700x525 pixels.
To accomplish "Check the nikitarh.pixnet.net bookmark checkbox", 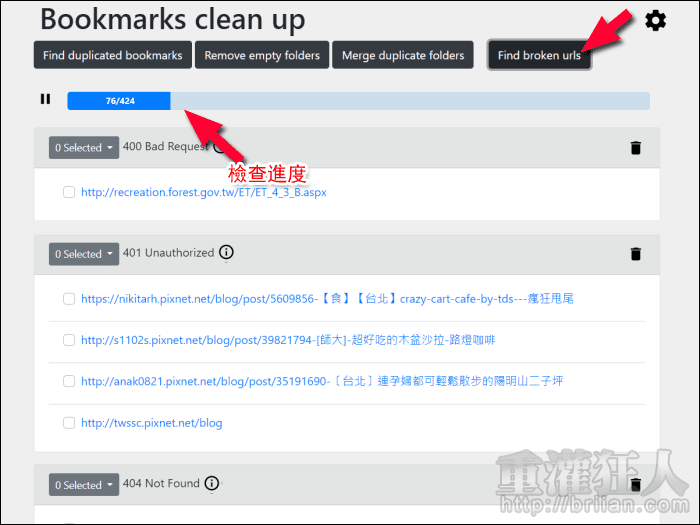I will (69, 299).
